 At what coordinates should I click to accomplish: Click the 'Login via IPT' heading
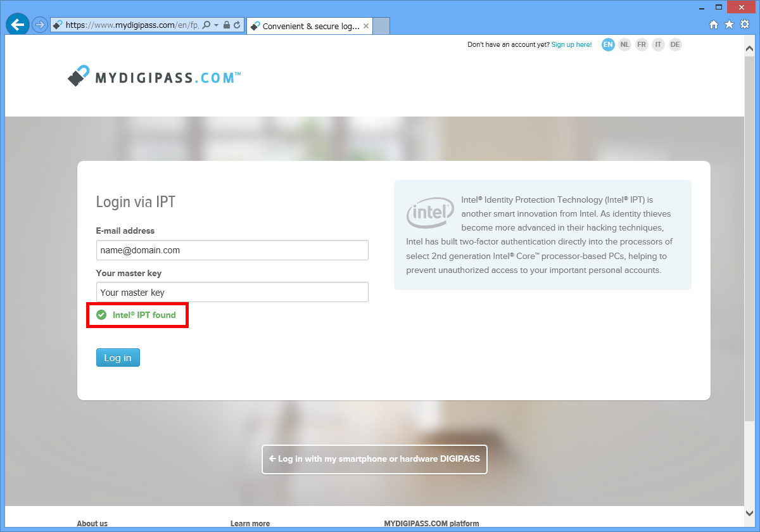coord(136,202)
